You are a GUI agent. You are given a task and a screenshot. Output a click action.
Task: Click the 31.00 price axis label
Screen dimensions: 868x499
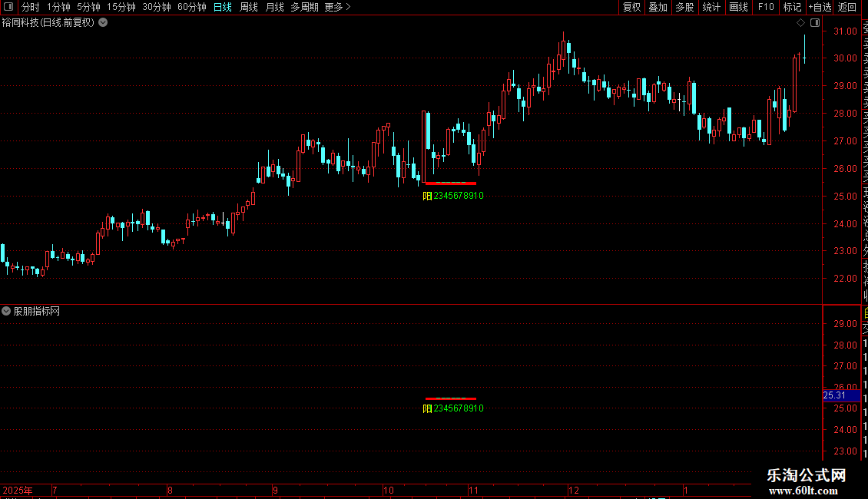[x=845, y=31]
